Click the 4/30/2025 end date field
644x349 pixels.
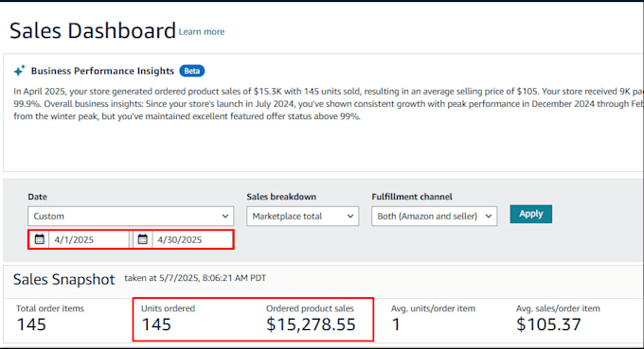pyautogui.click(x=192, y=239)
